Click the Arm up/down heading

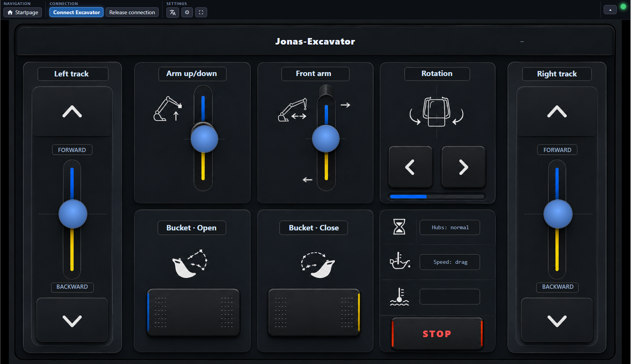[x=192, y=74]
